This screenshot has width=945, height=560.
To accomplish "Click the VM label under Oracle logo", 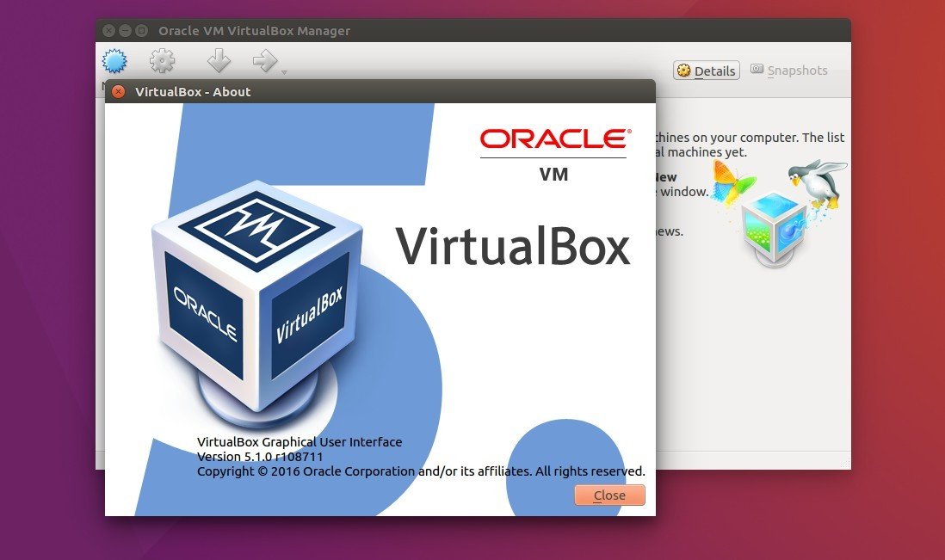I will pyautogui.click(x=553, y=174).
